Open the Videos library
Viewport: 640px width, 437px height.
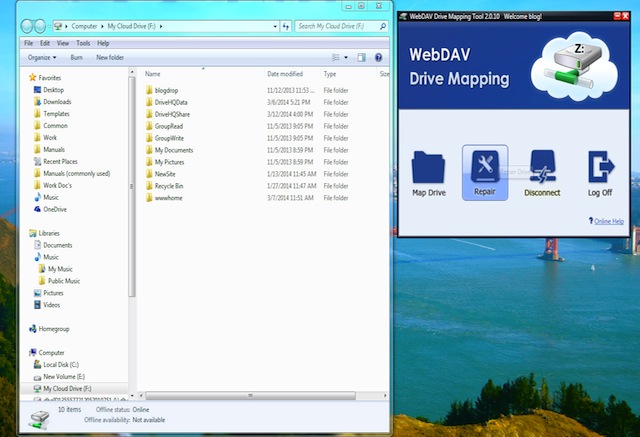click(51, 305)
